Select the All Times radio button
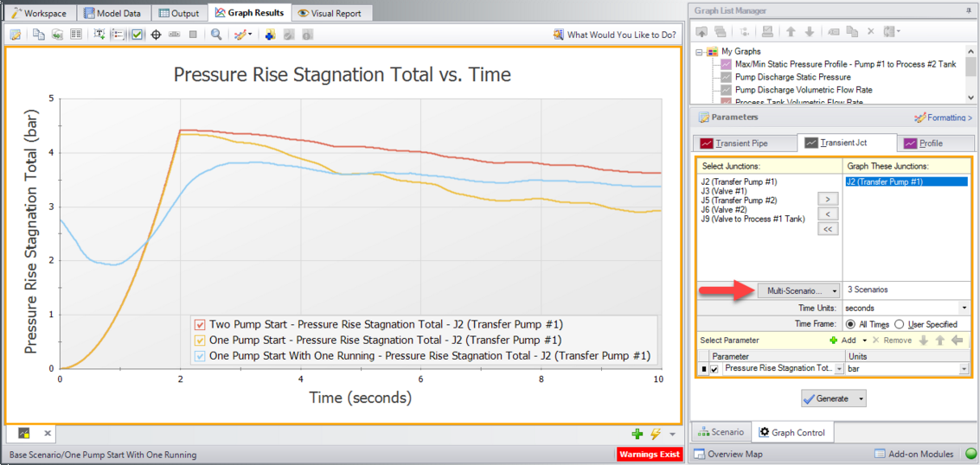The image size is (980, 465). click(850, 324)
